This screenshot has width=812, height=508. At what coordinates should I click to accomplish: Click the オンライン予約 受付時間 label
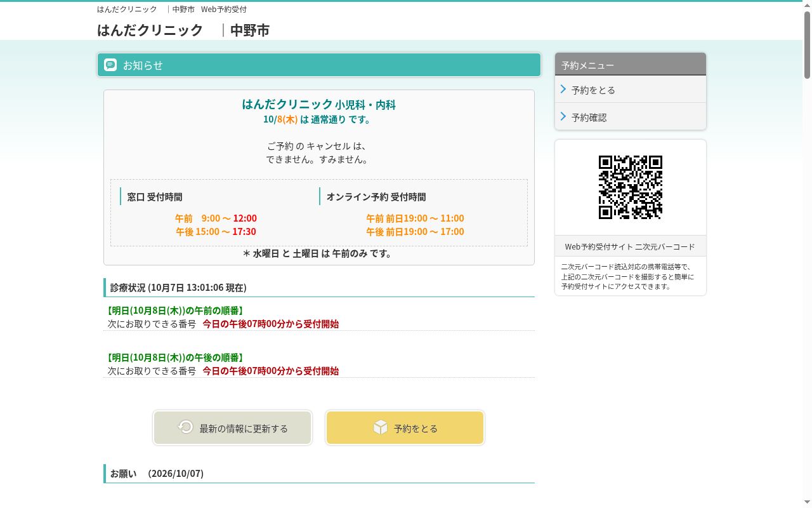pyautogui.click(x=376, y=197)
